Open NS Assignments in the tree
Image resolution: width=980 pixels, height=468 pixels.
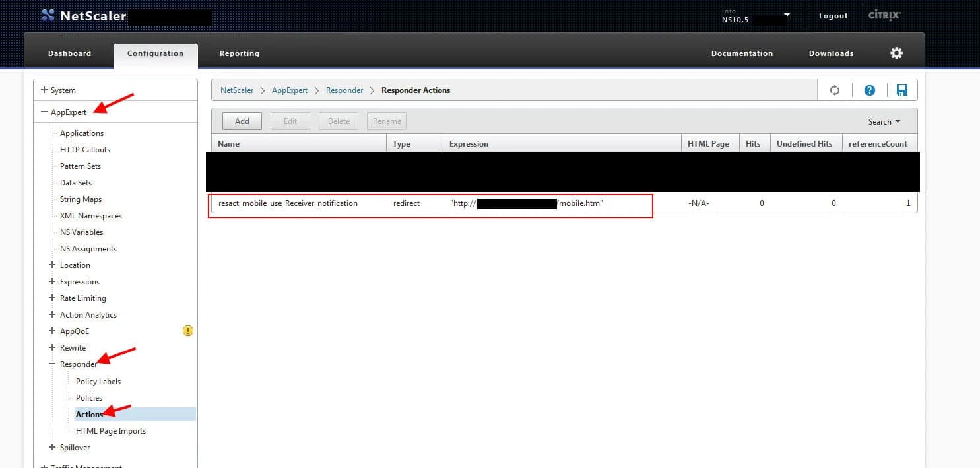tap(88, 249)
